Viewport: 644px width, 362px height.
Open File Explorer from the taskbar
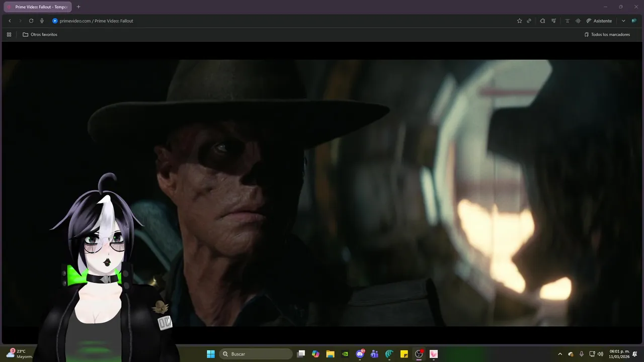330,354
